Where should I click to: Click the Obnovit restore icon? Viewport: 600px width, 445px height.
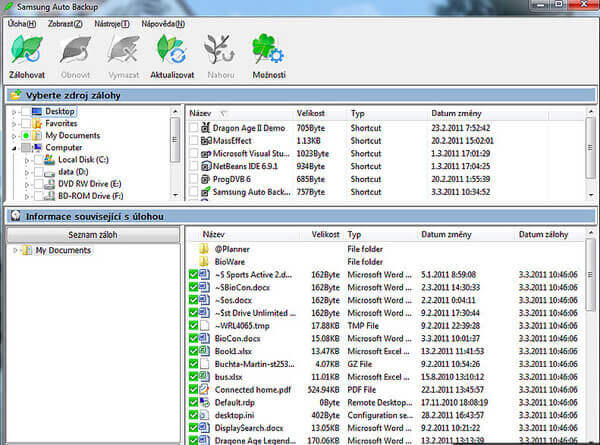[x=75, y=49]
